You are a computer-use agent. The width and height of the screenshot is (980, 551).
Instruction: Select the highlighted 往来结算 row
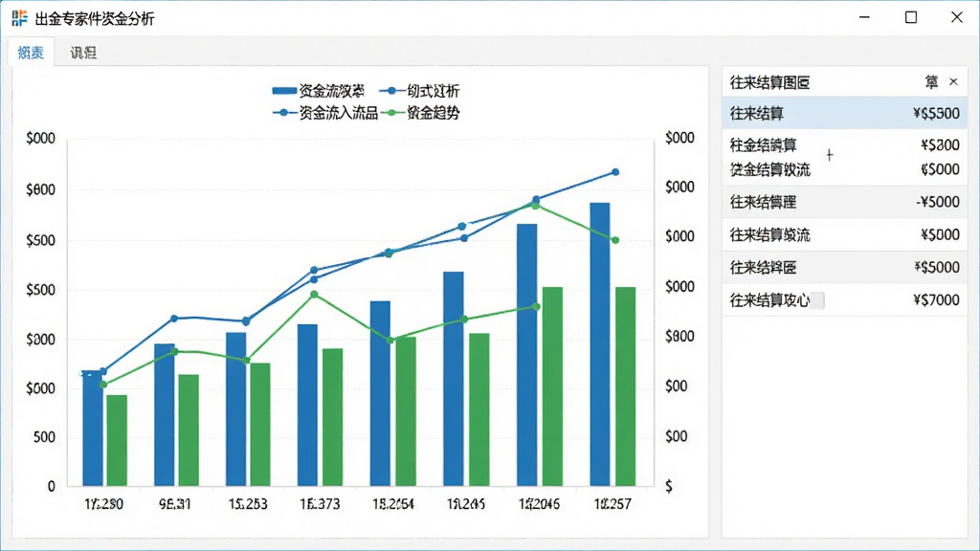tap(844, 113)
